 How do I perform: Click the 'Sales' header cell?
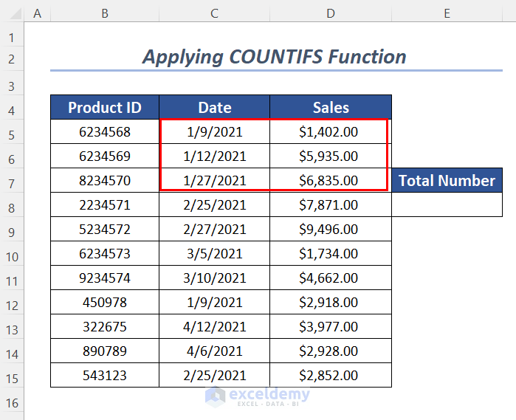tap(331, 107)
